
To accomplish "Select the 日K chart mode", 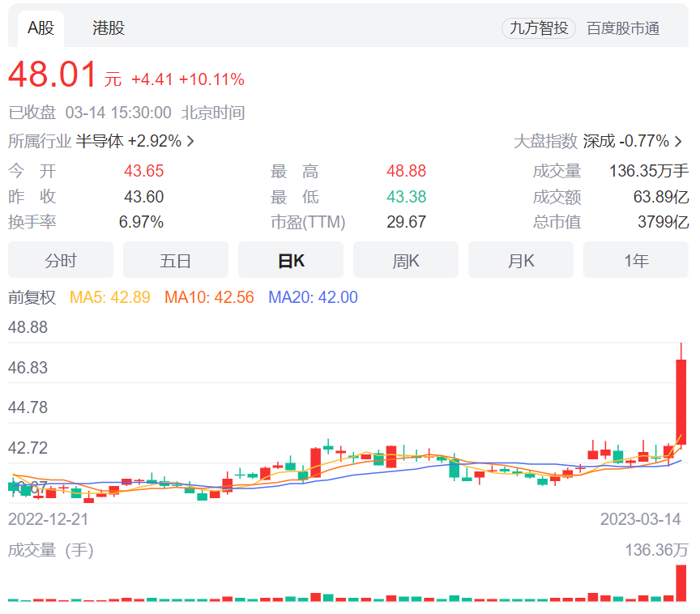I will click(290, 259).
